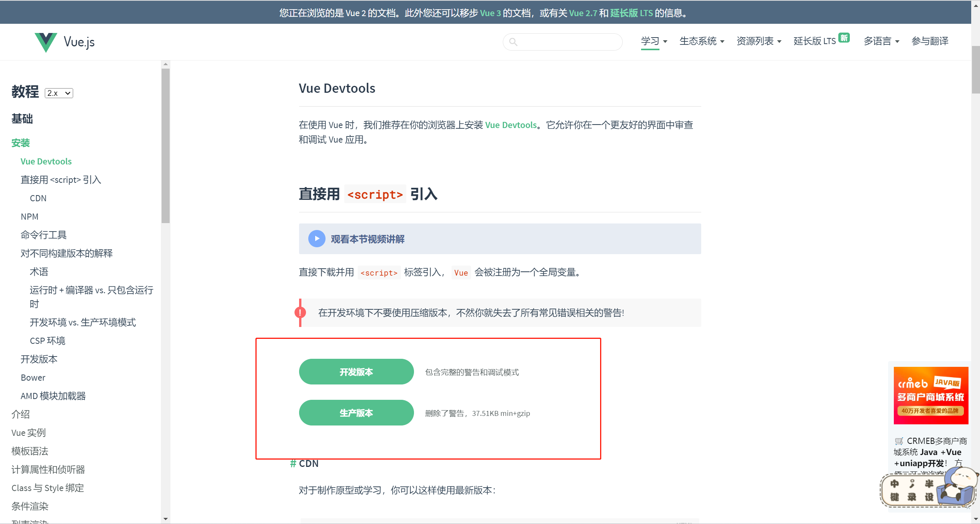Open 对不同构建版本的解释 sidebar item

(x=67, y=253)
